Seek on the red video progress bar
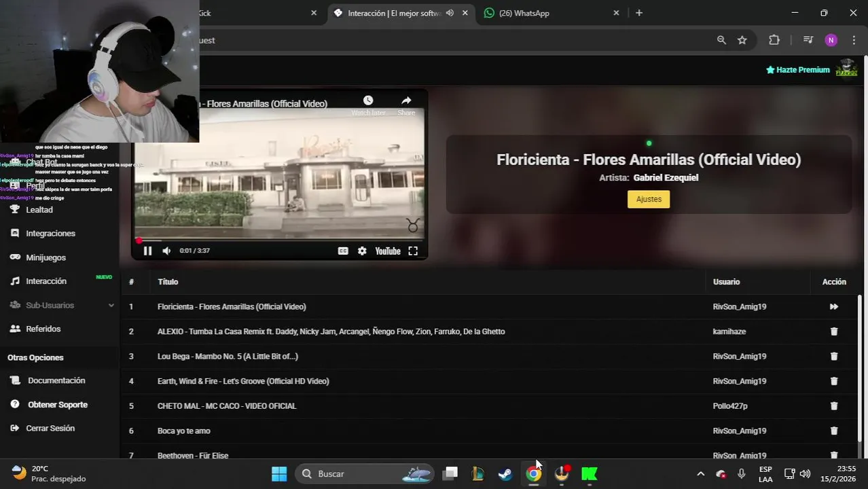This screenshot has height=489, width=868. [x=279, y=240]
